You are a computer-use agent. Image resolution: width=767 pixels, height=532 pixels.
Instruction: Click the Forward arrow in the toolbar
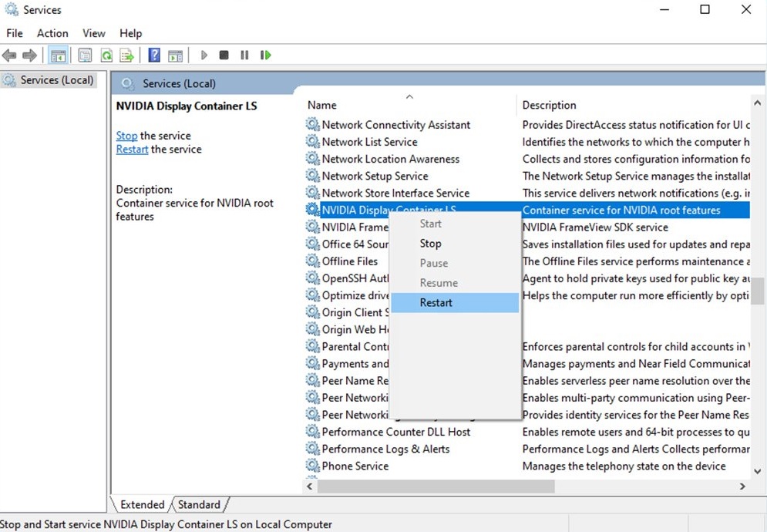coord(30,56)
